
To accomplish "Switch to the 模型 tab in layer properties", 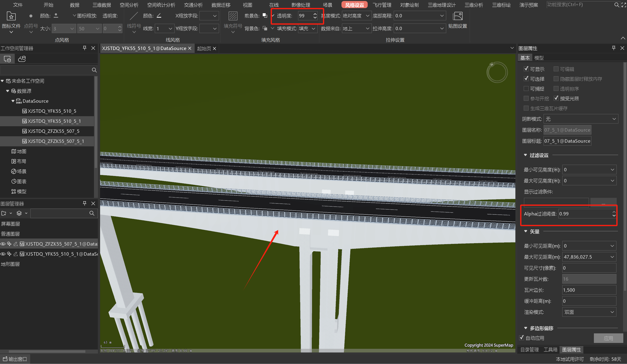I will coord(539,58).
